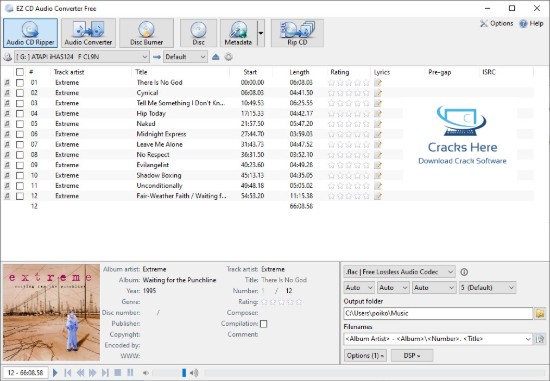Image resolution: width=550 pixels, height=381 pixels.
Task: Open the lyrics editor for track 01
Action: pyautogui.click(x=378, y=83)
